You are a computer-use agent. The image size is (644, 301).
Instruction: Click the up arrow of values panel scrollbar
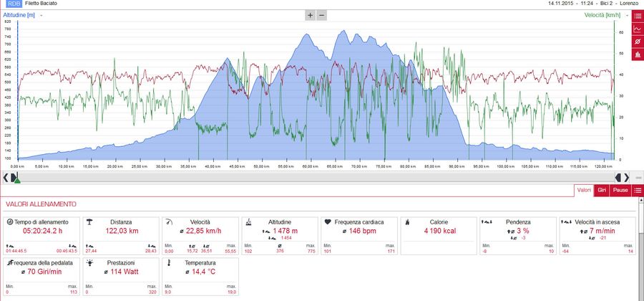click(640, 200)
